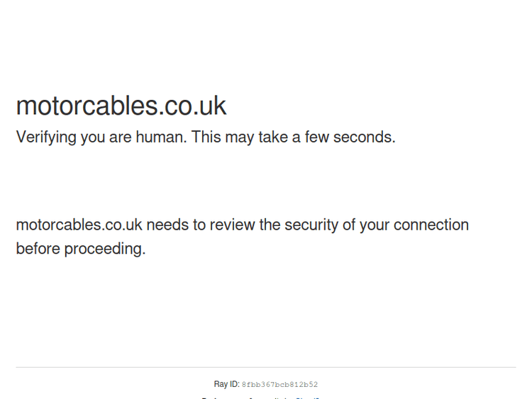Click motorcables.co.uk in the body paragraph
532x399 pixels.
click(x=79, y=225)
